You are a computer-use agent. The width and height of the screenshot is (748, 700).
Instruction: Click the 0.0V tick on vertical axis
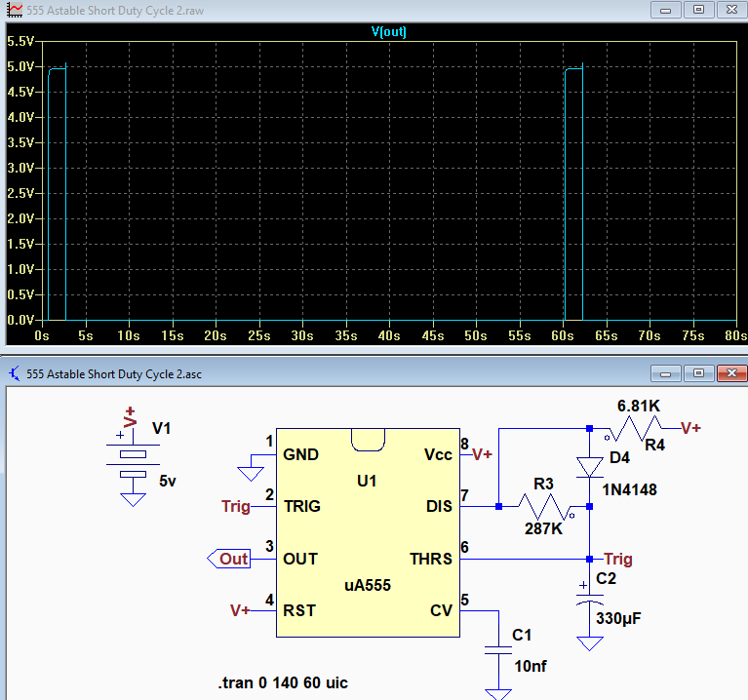coord(20,320)
